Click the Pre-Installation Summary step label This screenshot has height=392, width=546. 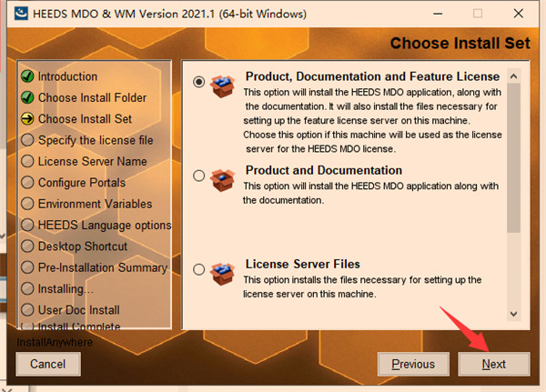[x=103, y=267]
